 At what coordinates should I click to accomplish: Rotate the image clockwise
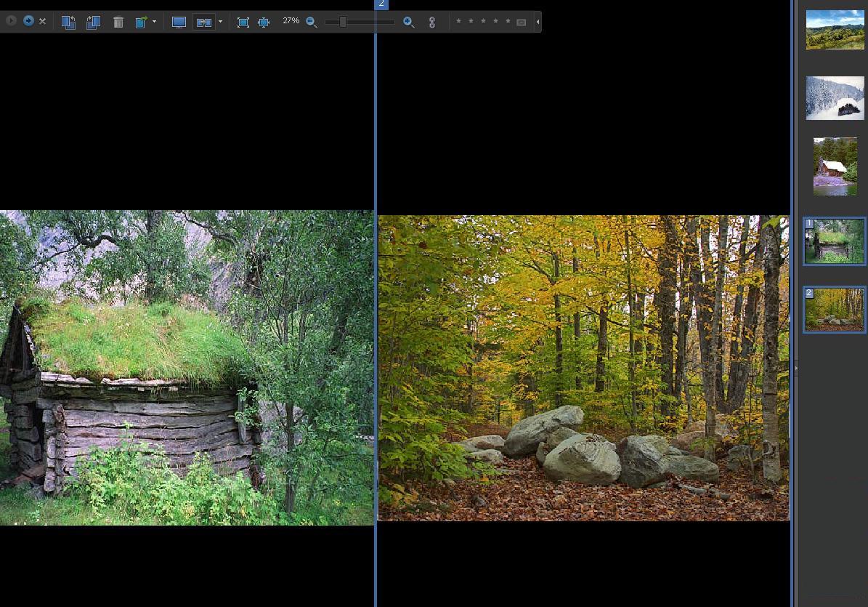click(93, 22)
